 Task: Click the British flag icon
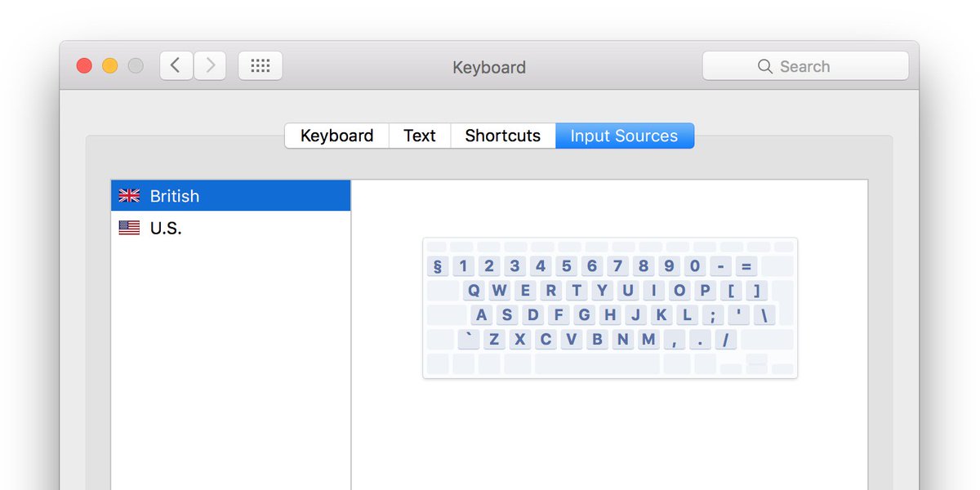pyautogui.click(x=129, y=196)
